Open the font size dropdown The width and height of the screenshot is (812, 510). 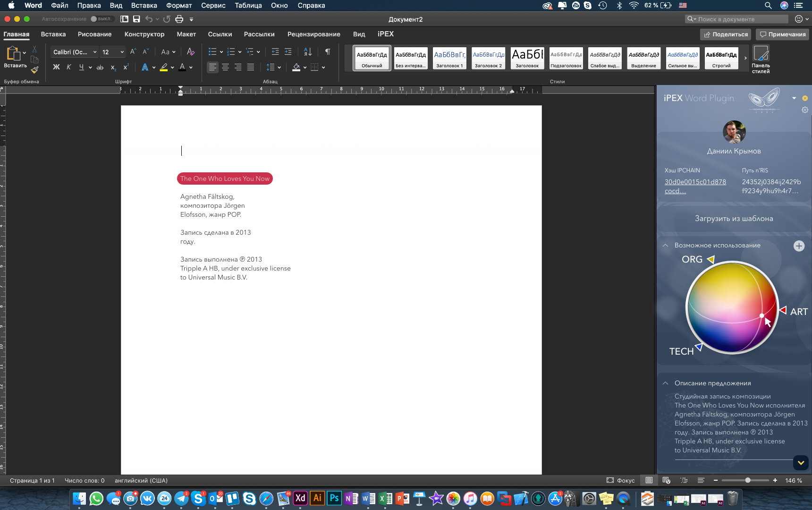pyautogui.click(x=122, y=52)
